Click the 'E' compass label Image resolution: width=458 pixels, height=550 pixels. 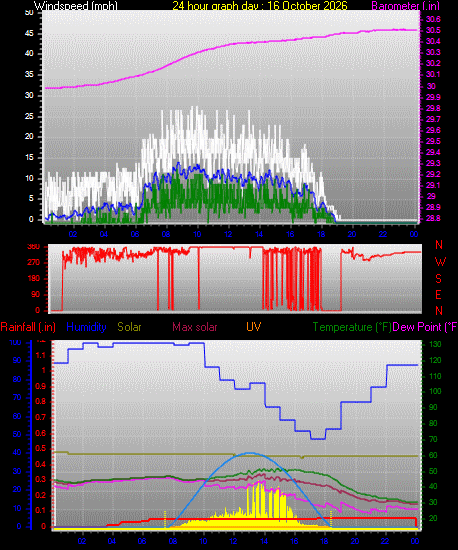[x=438, y=295]
